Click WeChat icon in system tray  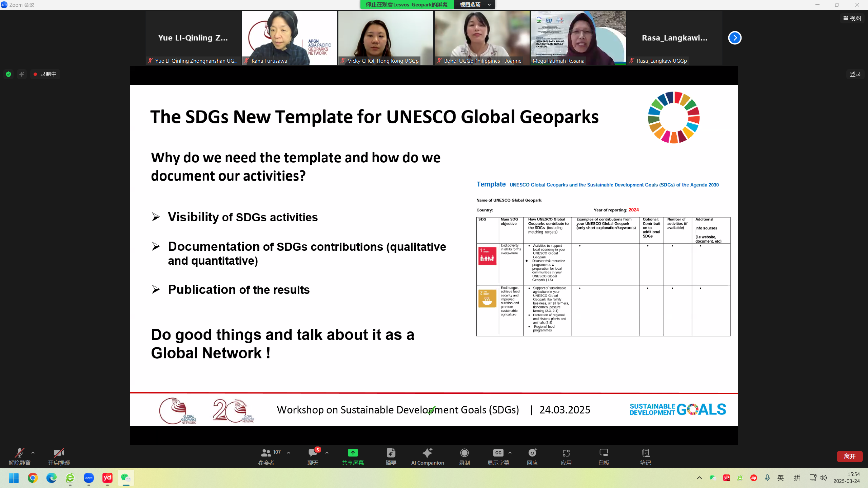(713, 478)
